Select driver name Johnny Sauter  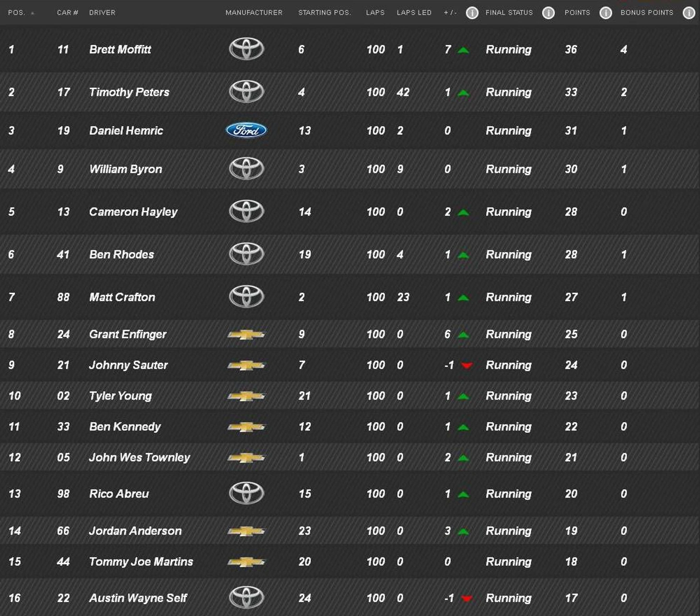point(128,365)
